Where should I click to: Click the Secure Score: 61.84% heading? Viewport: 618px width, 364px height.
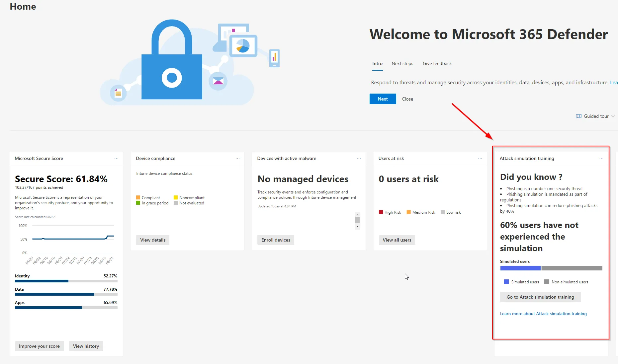[x=61, y=179]
